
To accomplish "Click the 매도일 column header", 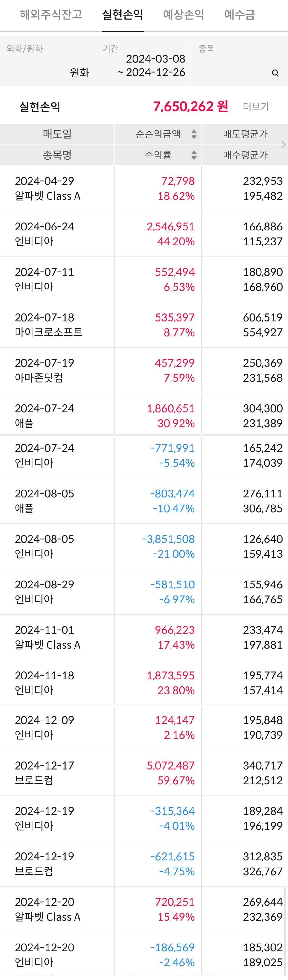I will [57, 134].
